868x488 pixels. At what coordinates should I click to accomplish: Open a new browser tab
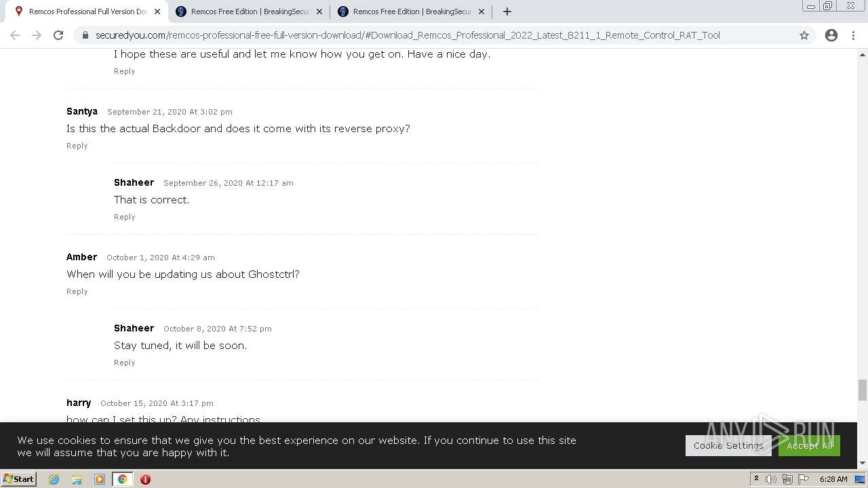click(507, 12)
